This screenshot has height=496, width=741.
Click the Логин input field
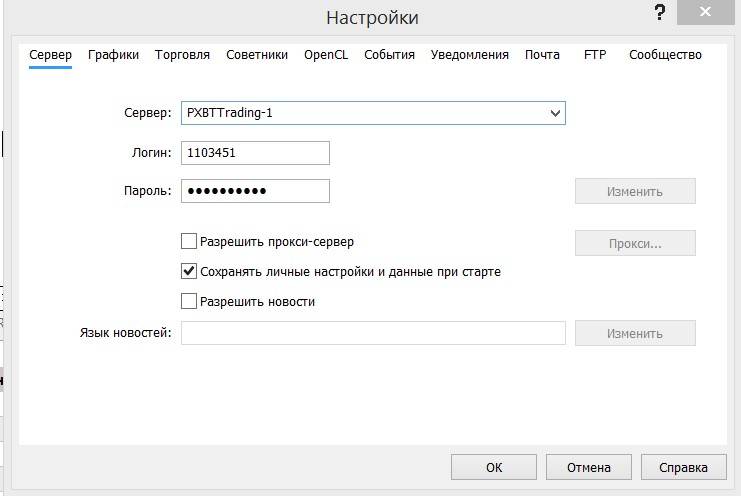point(255,153)
